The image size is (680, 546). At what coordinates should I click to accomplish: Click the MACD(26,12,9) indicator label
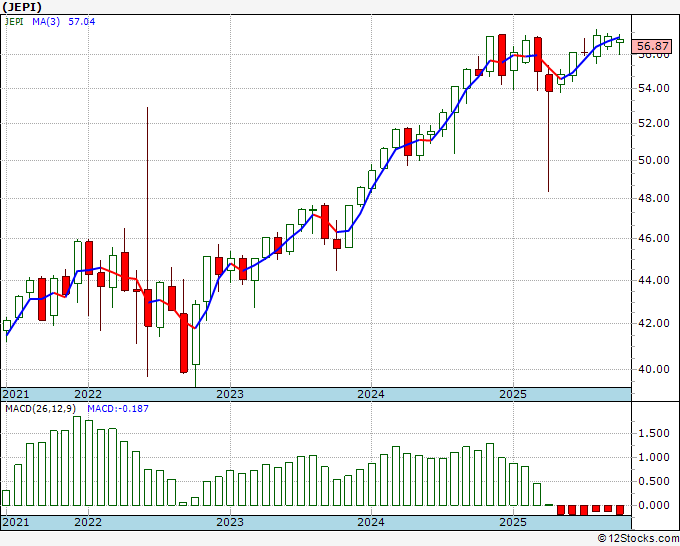click(41, 409)
